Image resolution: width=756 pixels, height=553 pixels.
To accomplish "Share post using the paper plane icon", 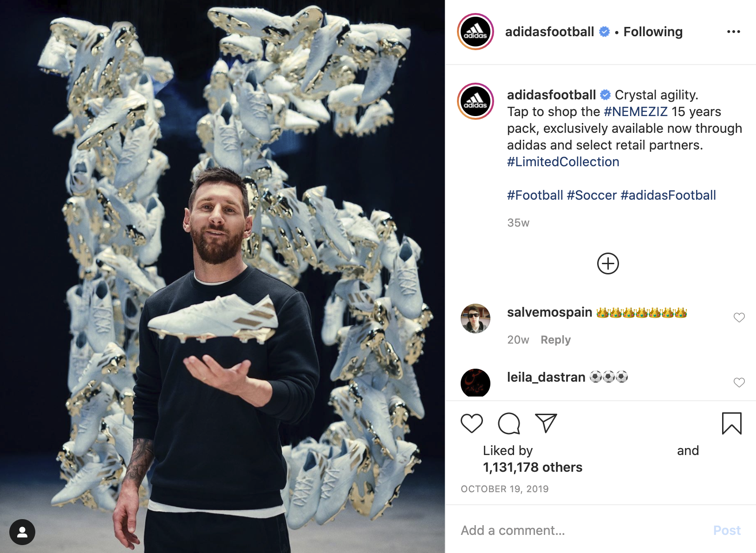I will 546,423.
